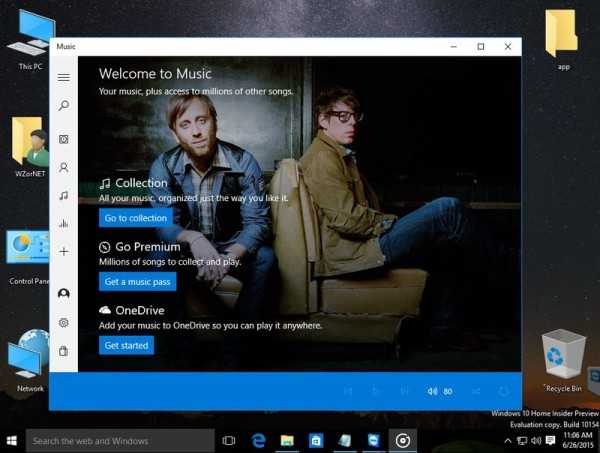This screenshot has height=453, width=600.
Task: Open the Songs view with music note icon
Action: (x=64, y=196)
